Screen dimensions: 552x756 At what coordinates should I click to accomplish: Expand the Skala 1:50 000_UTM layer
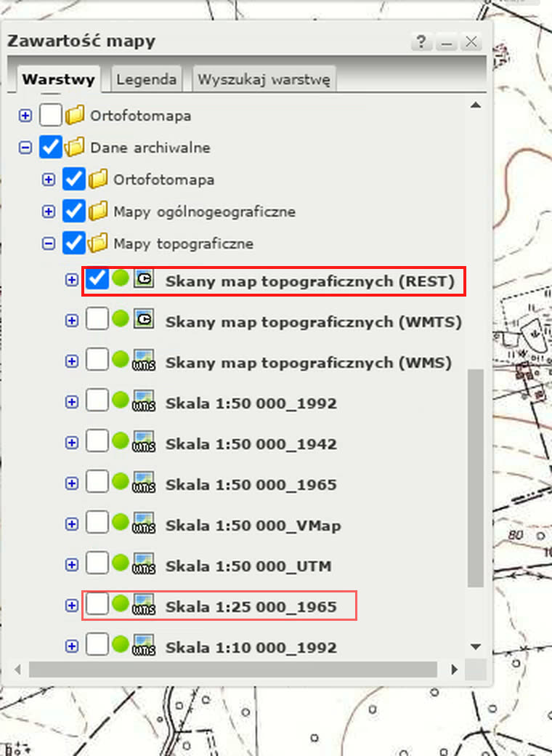(x=72, y=564)
